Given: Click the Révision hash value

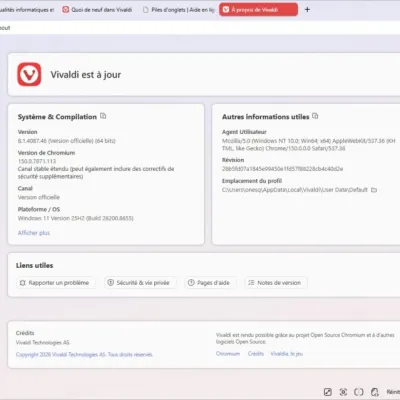Looking at the screenshot, I should pos(282,169).
